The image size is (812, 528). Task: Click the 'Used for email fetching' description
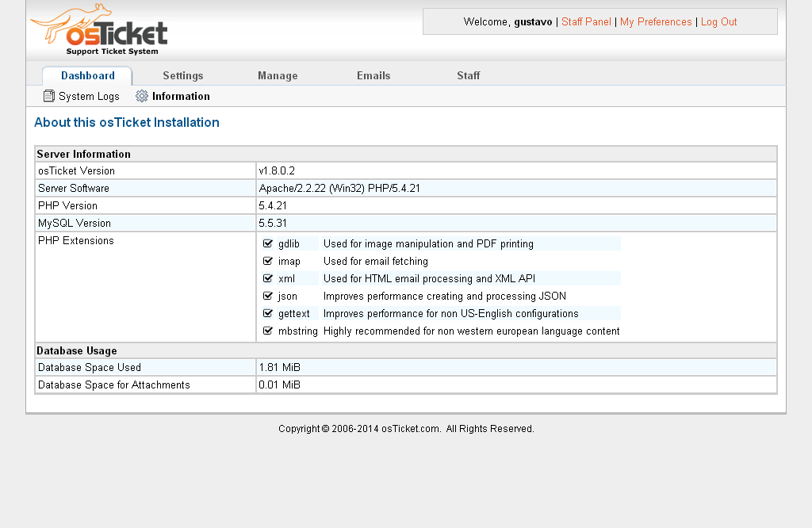point(375,262)
